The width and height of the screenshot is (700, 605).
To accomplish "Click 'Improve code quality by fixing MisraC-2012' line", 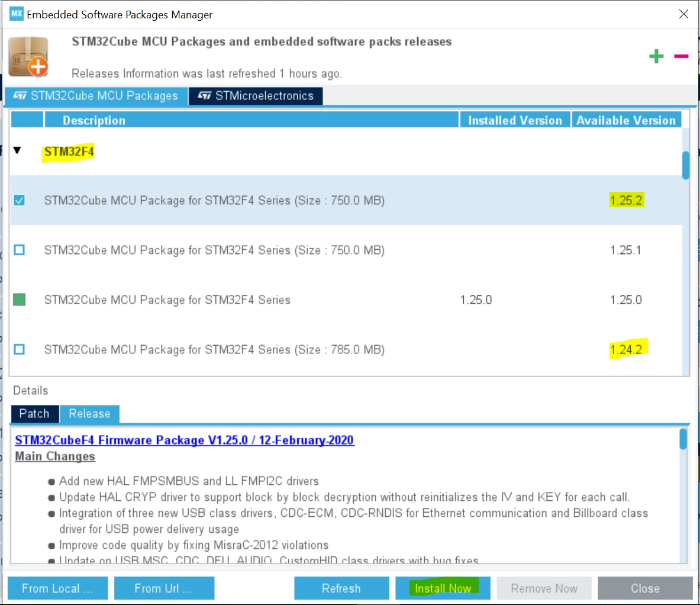I will coord(193,545).
